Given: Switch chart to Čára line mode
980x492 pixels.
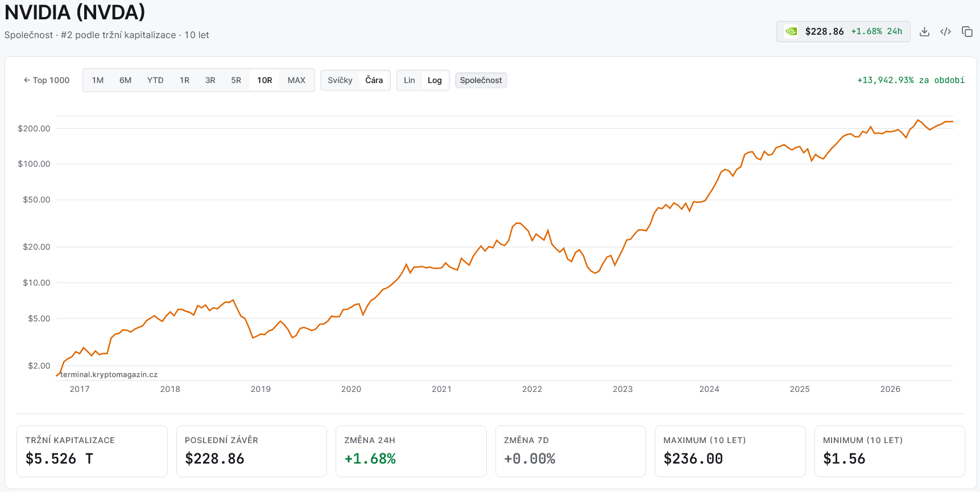Looking at the screenshot, I should click(374, 80).
